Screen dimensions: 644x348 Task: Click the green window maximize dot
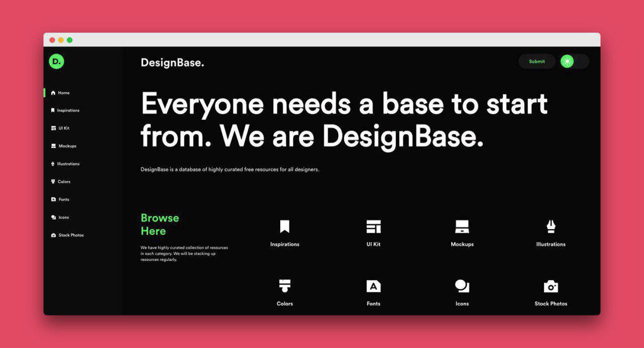pyautogui.click(x=69, y=40)
